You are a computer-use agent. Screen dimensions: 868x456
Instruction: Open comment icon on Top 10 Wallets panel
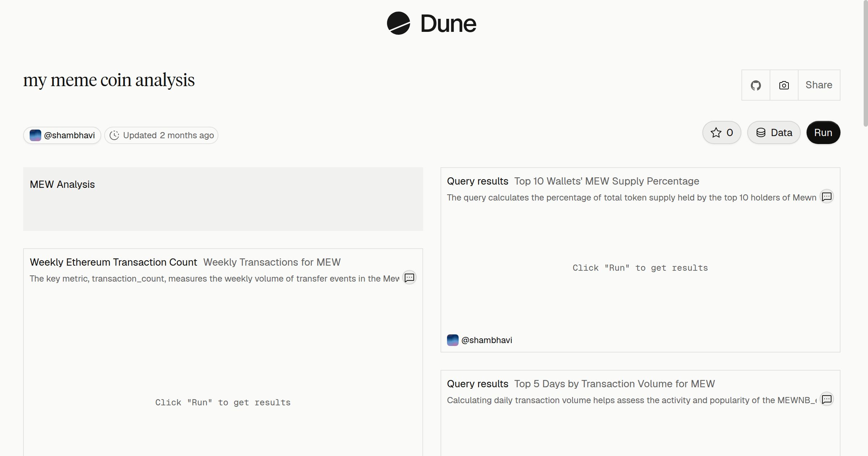[827, 197]
